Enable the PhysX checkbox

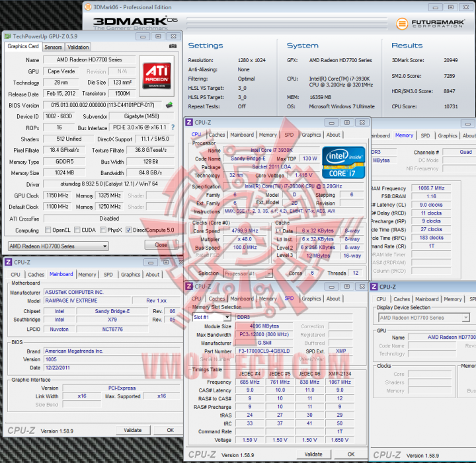point(103,230)
